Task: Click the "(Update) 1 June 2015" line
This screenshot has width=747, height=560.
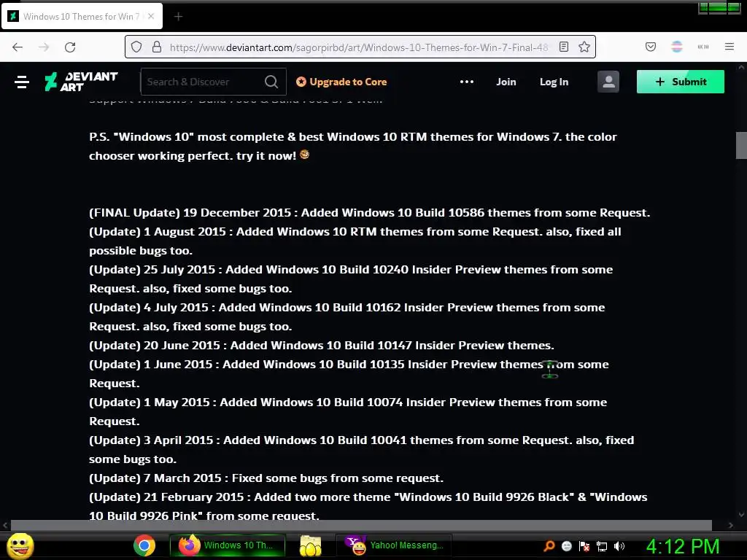Action: coord(349,374)
